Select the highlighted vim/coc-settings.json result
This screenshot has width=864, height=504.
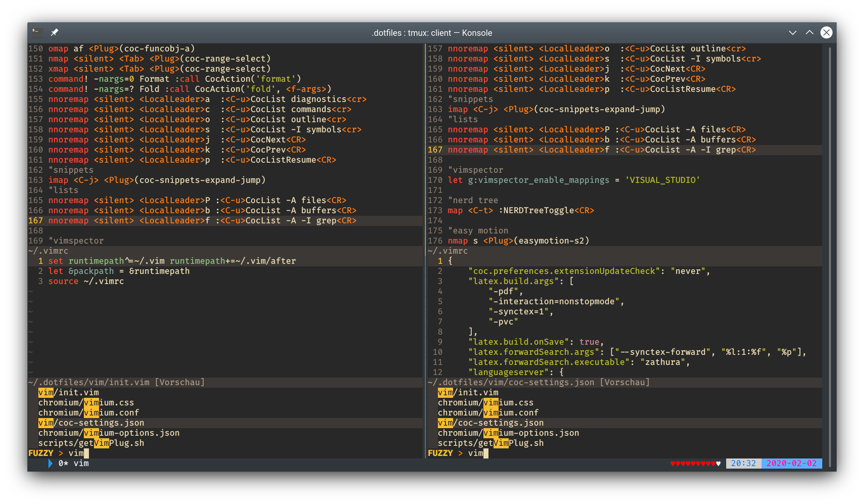pyautogui.click(x=91, y=423)
